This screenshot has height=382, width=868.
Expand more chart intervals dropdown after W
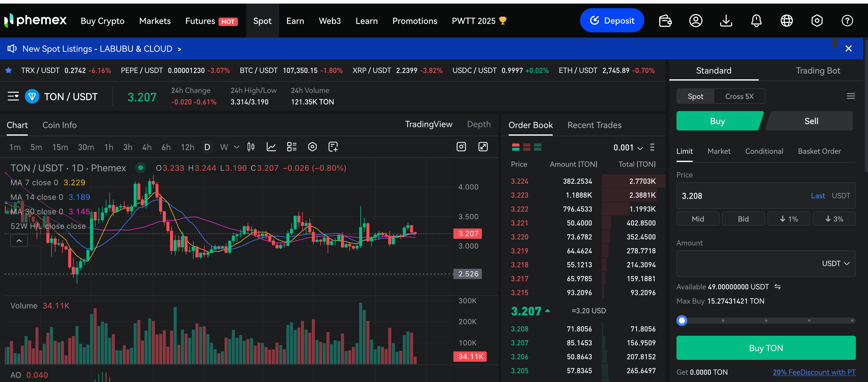pyautogui.click(x=236, y=147)
